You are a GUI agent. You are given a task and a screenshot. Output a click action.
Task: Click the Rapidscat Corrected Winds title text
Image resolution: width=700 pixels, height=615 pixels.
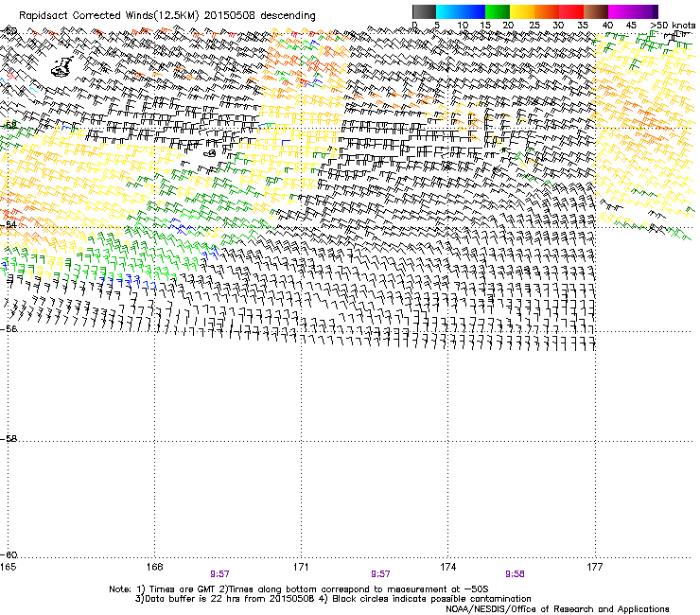click(167, 15)
